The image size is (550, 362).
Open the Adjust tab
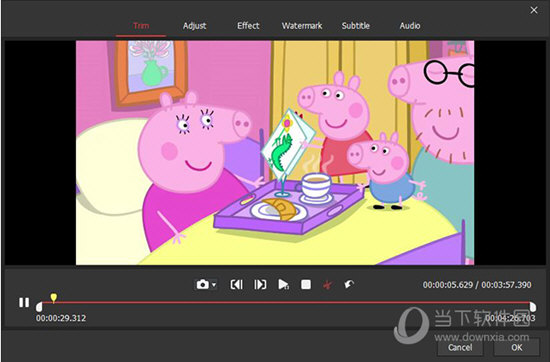[194, 26]
